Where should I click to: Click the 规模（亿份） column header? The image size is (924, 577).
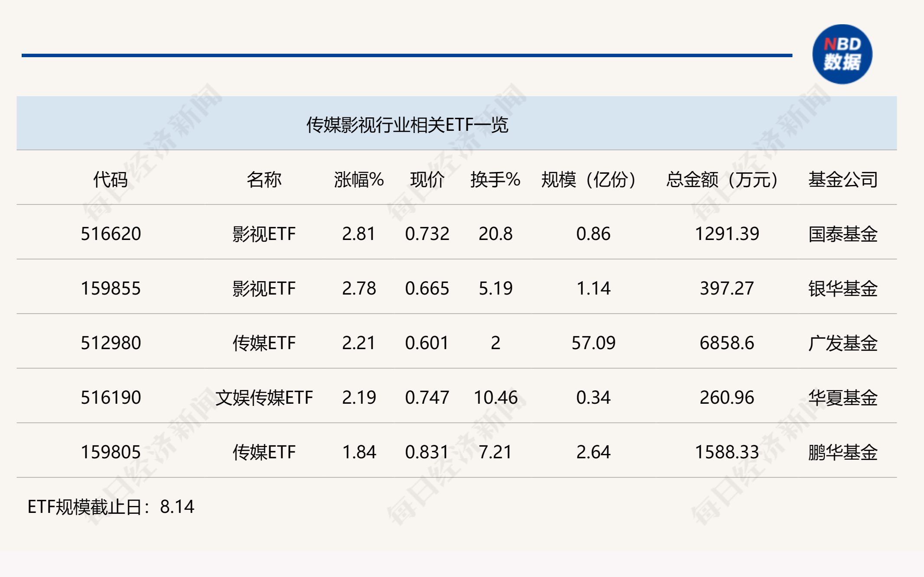tap(589, 179)
